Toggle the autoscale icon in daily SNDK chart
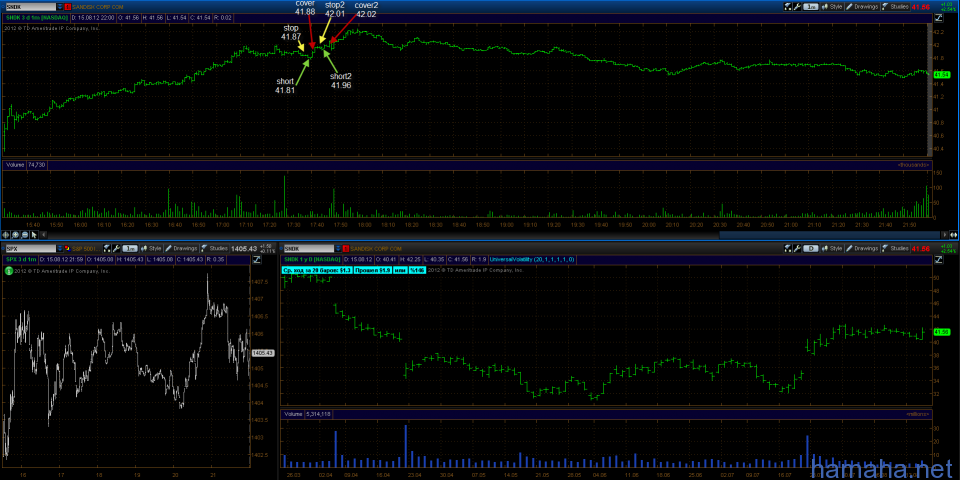This screenshot has height=480, width=960. tap(938, 260)
